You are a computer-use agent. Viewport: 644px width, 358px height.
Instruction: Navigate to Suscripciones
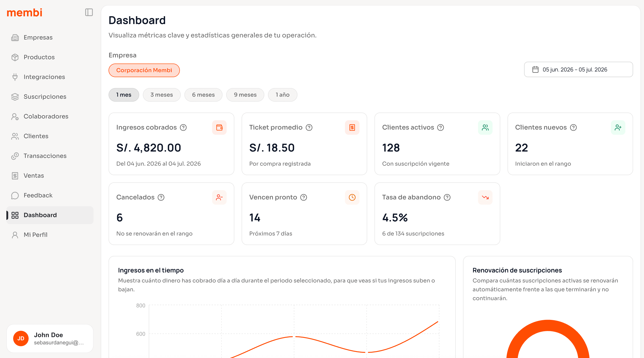tap(50, 97)
